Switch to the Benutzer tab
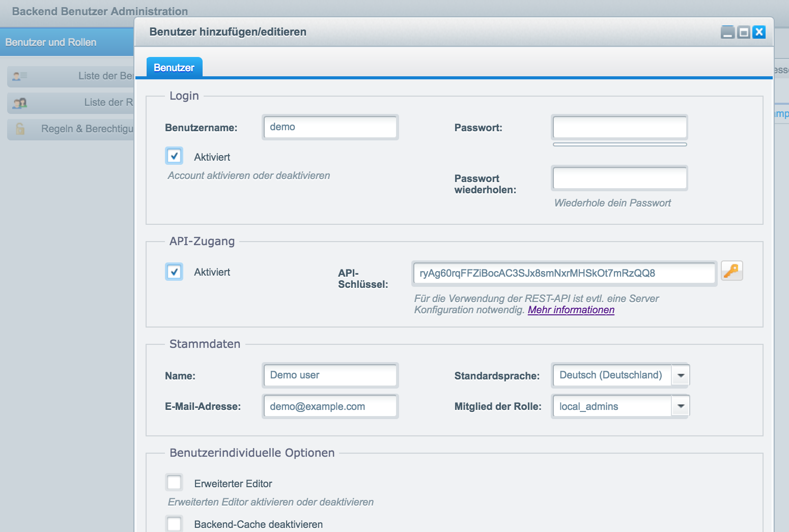The width and height of the screenshot is (789, 532). [174, 67]
